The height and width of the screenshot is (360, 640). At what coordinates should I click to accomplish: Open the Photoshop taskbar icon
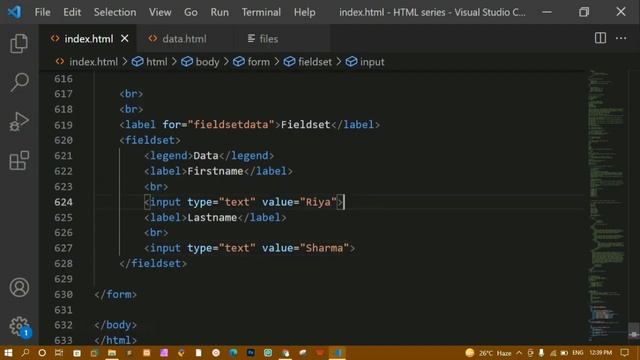[x=251, y=353]
